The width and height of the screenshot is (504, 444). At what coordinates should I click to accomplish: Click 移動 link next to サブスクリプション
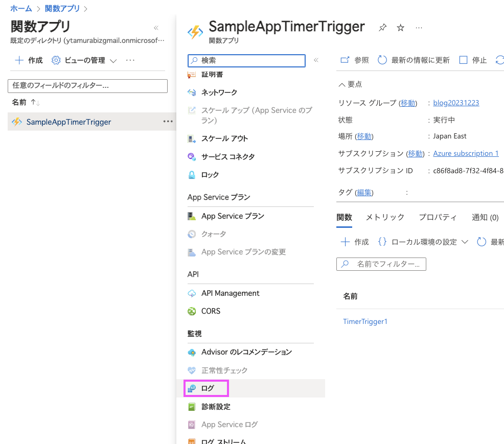click(x=415, y=154)
